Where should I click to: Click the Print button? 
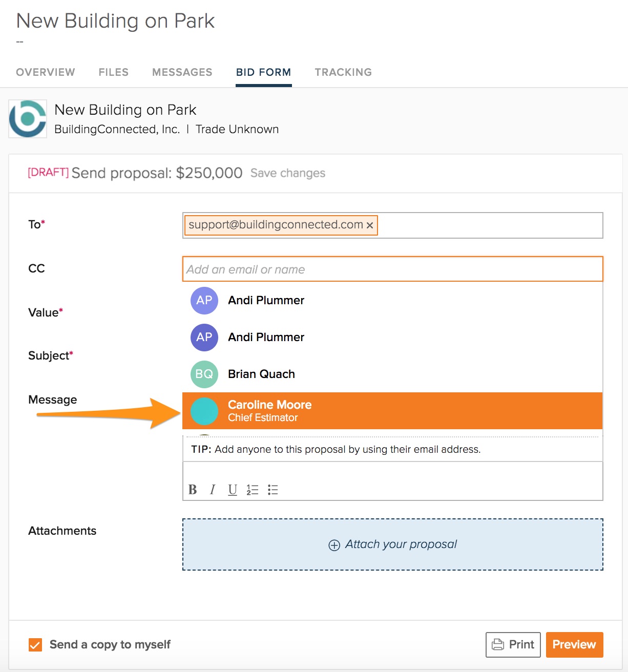pos(513,645)
